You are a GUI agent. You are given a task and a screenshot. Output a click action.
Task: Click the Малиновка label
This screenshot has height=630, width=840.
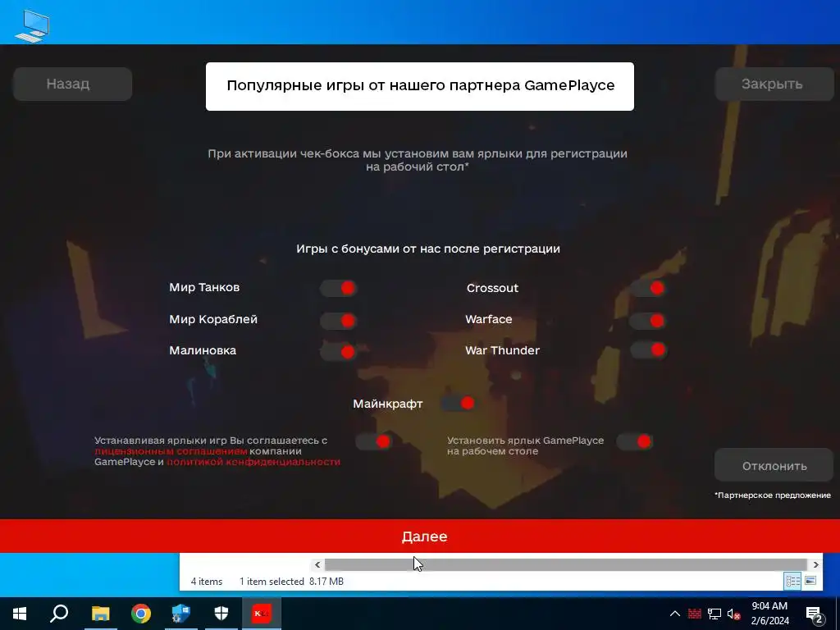[203, 350]
